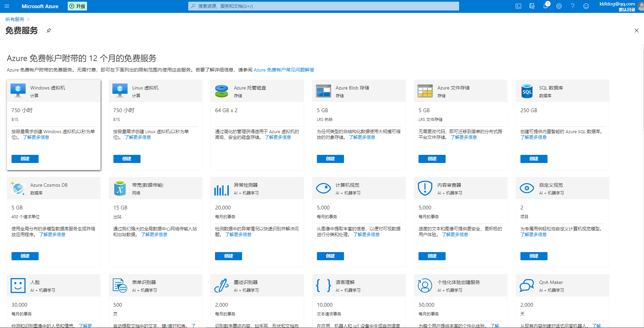The image size is (644, 328).
Task: Open the directory and subscription filter icon
Action: coord(532,6)
